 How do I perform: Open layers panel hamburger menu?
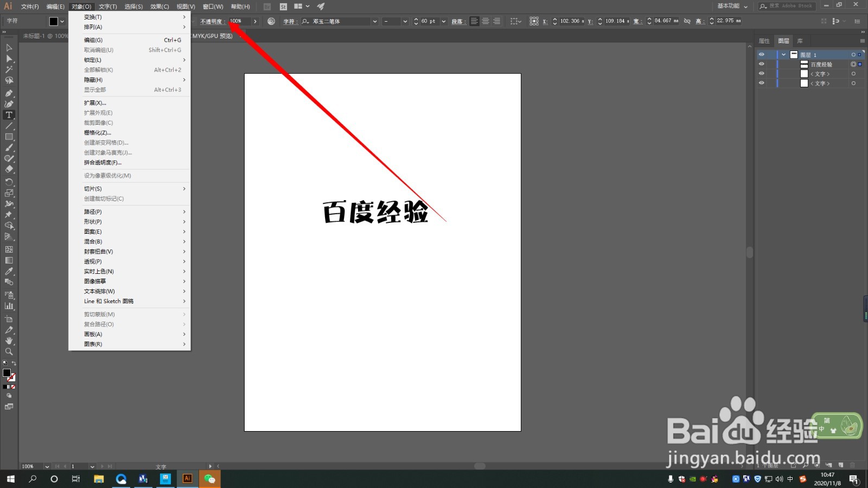(x=862, y=41)
